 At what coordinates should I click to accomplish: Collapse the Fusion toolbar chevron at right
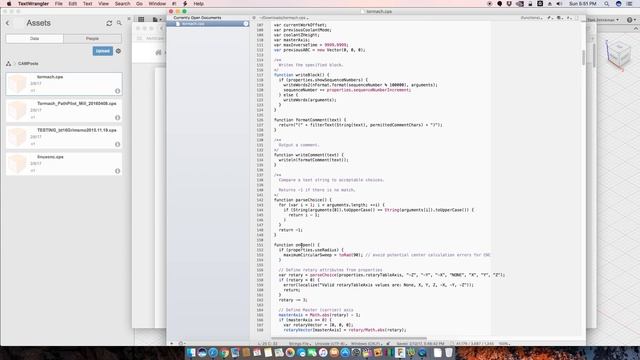[636, 29]
